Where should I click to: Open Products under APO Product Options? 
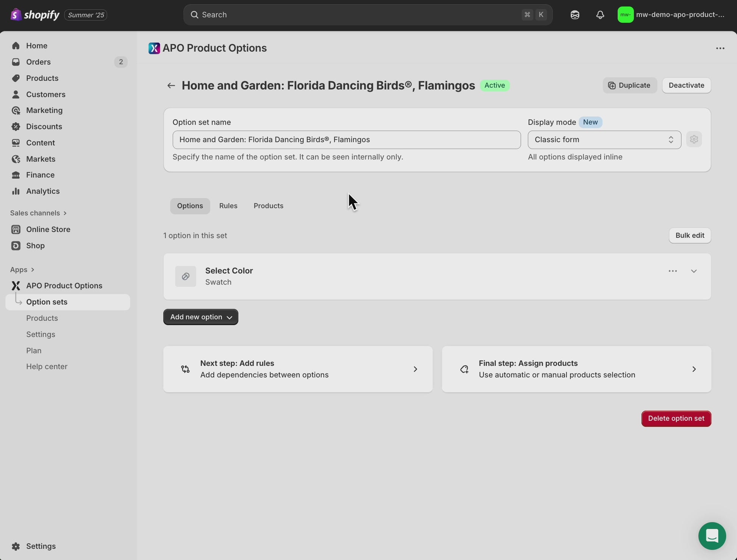[42, 318]
